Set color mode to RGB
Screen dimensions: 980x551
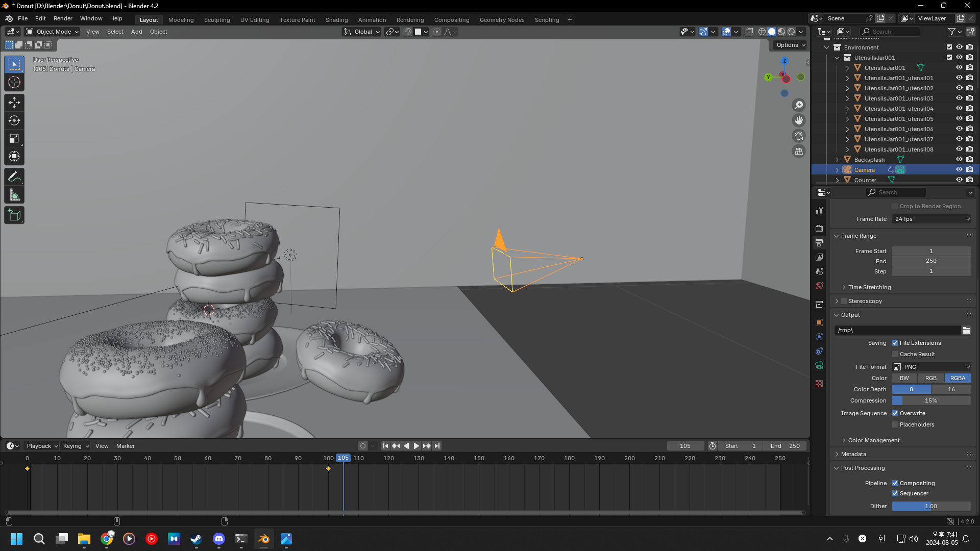click(931, 378)
